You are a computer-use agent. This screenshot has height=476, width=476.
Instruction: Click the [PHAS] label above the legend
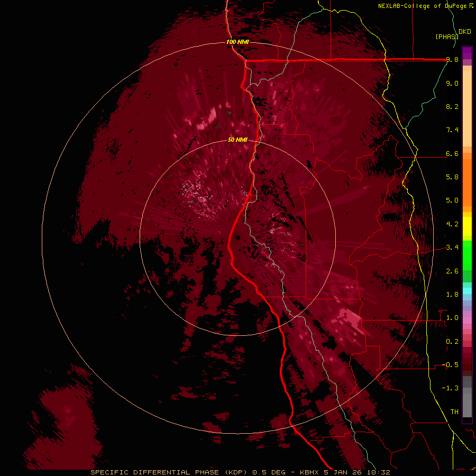447,36
